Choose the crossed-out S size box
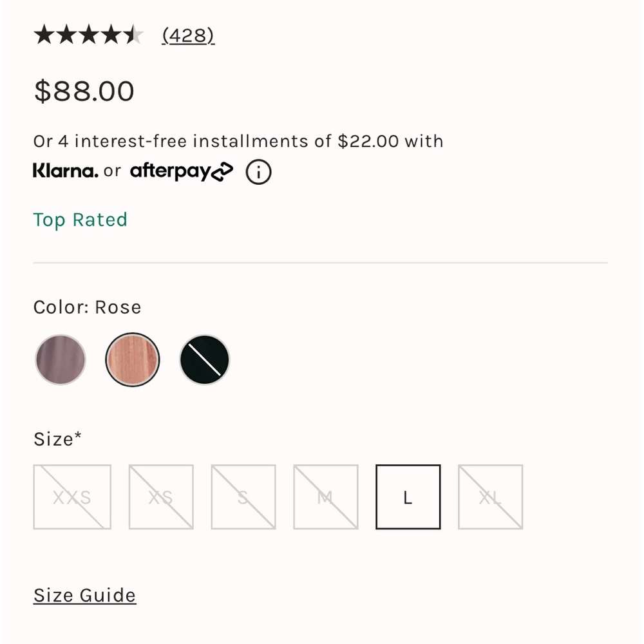 tap(243, 497)
